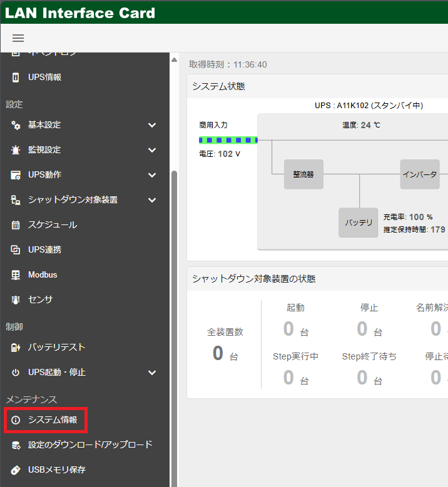
Task: Click the 充電率: 100 % reading
Action: pyautogui.click(x=408, y=217)
